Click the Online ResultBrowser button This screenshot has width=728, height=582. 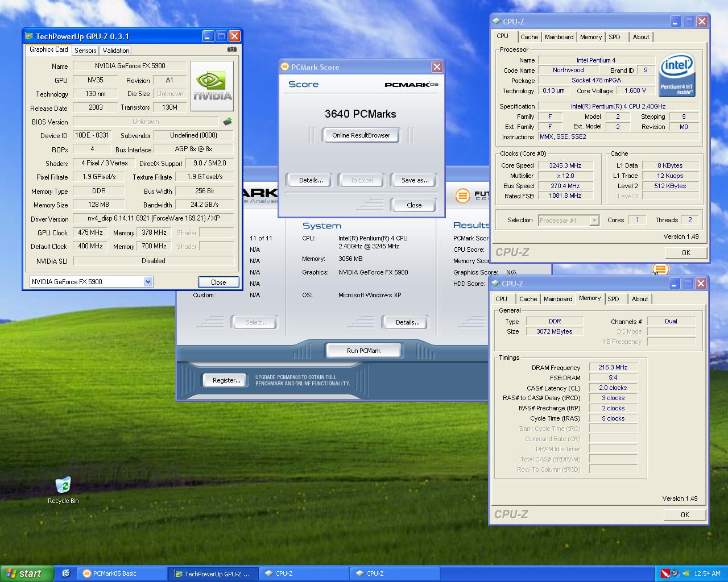361,135
